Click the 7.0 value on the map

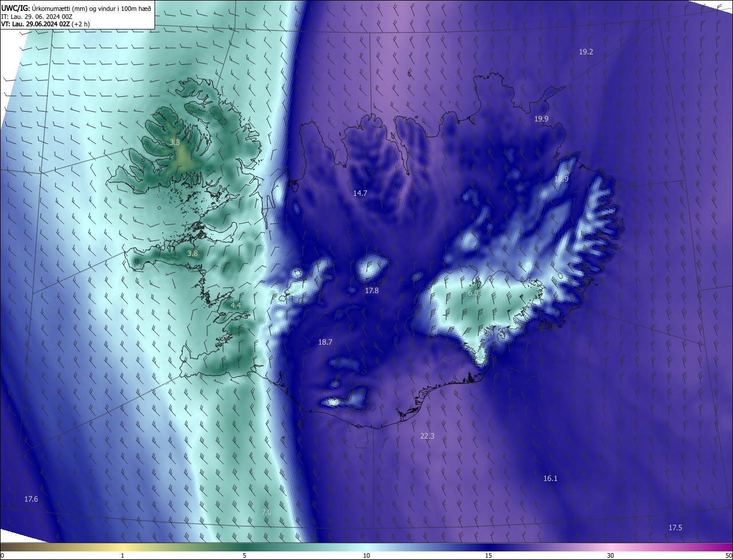pyautogui.click(x=266, y=511)
